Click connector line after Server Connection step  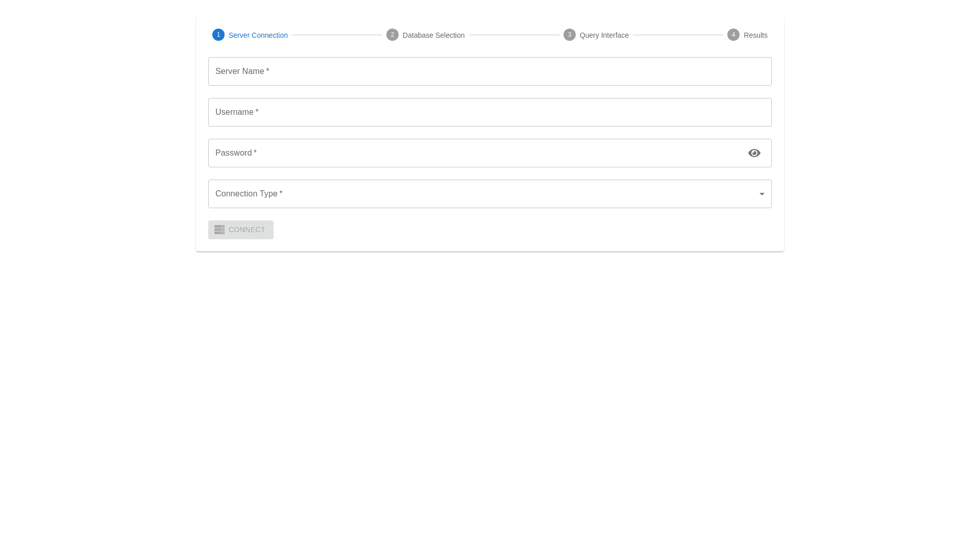[337, 35]
